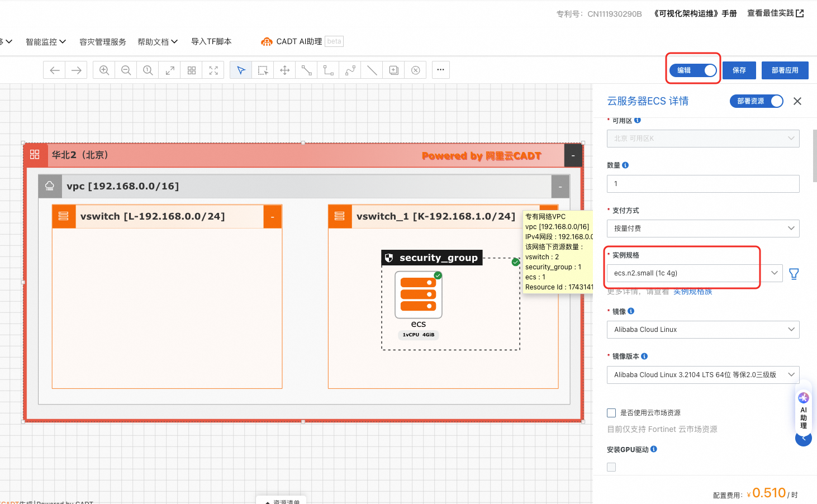
Task: Toggle the 部署资源 switch
Action: [x=757, y=101]
